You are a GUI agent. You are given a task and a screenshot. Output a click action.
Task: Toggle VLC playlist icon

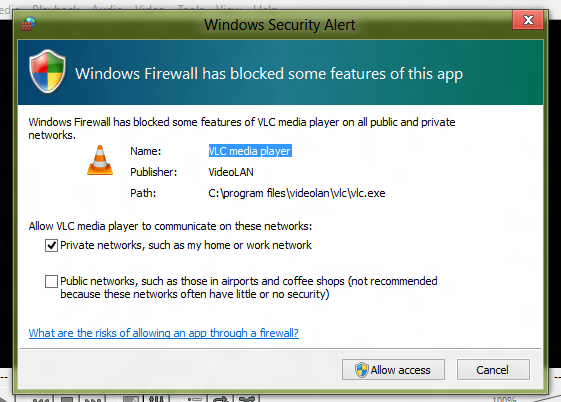(195, 398)
